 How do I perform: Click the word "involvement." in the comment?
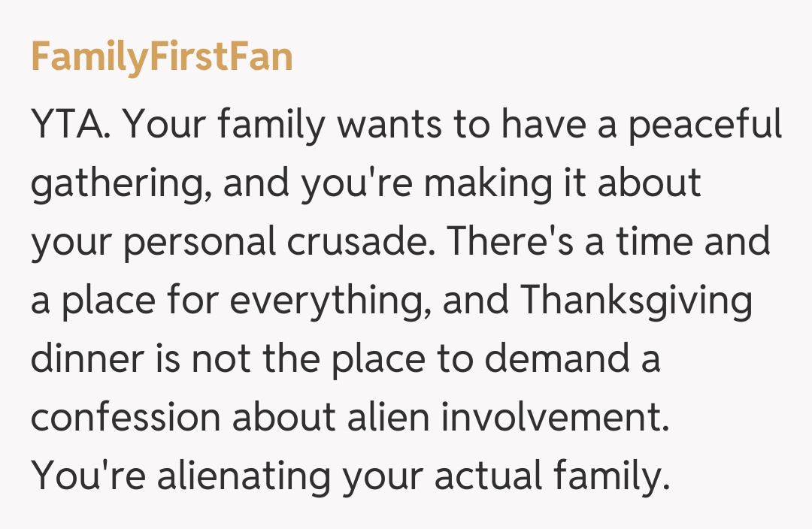click(555, 419)
